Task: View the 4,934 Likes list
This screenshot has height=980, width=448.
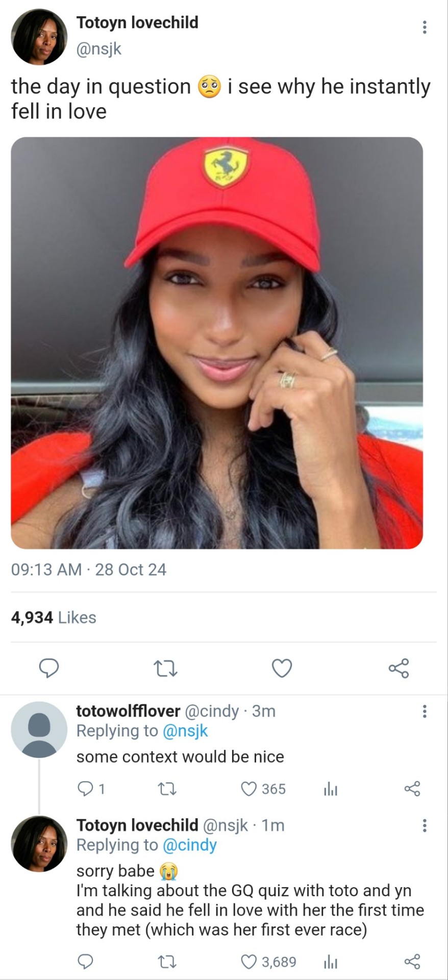Action: (54, 617)
